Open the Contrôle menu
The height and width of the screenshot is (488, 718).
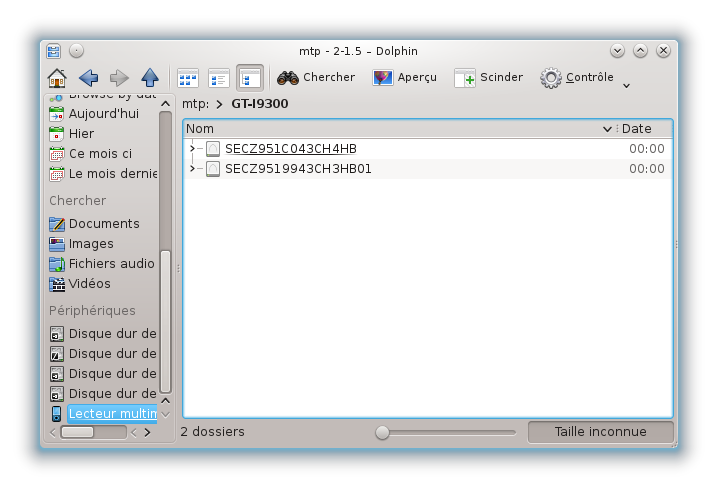[x=577, y=77]
